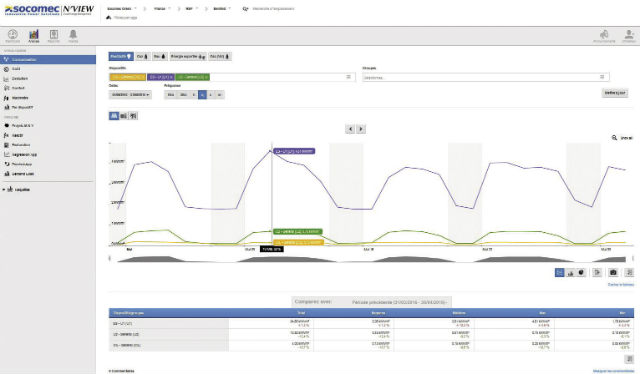The image size is (640, 374).
Task: Switch to pie chart view icon
Action: [581, 272]
